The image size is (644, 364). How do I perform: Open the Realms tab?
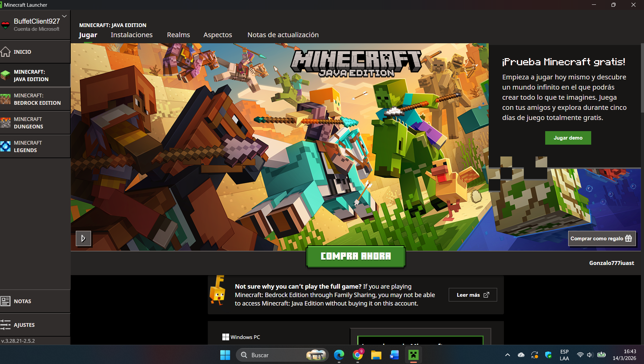[x=178, y=35]
